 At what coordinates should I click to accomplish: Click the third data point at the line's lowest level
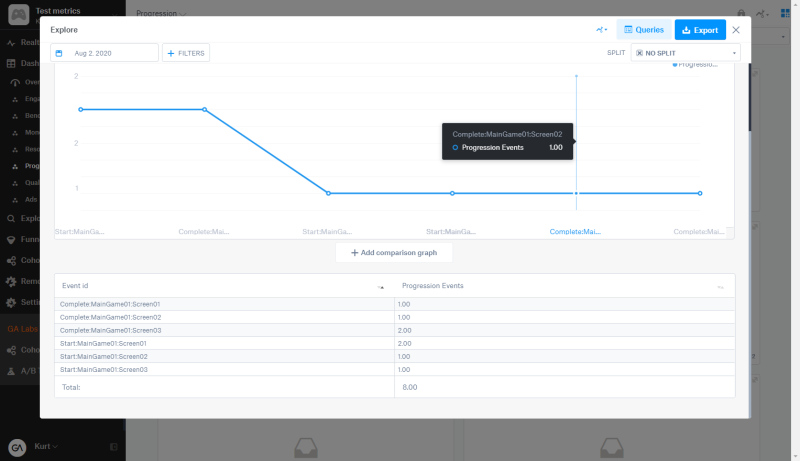(329, 193)
